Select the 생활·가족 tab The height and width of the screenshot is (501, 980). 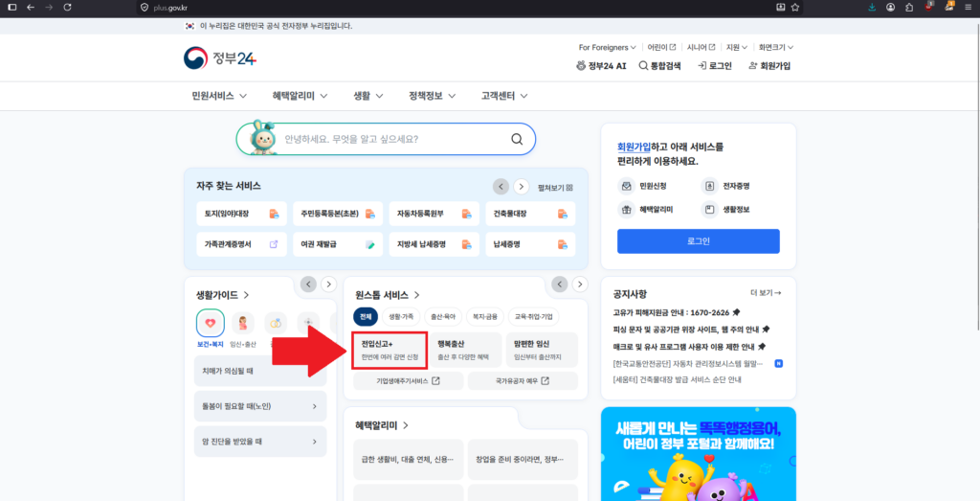pyautogui.click(x=401, y=316)
